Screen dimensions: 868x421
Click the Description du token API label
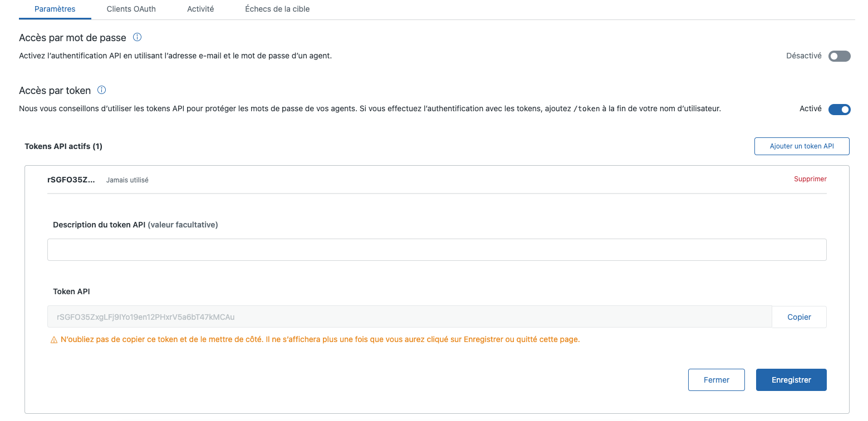pos(135,225)
